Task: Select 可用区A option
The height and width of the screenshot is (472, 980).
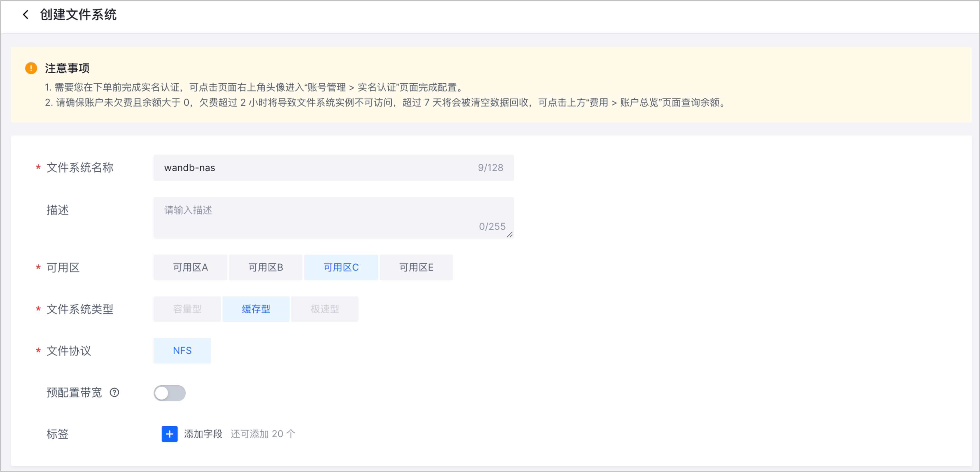Action: 190,267
